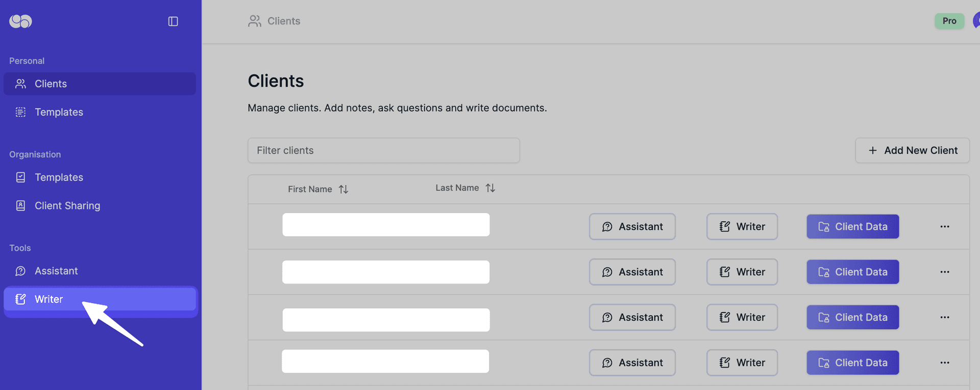Open more options for fourth client row

pyautogui.click(x=944, y=362)
